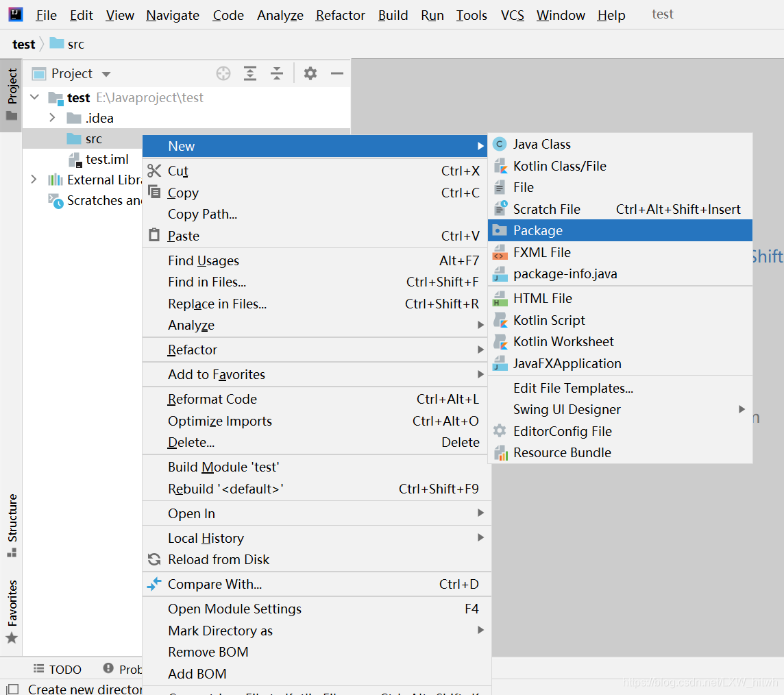This screenshot has width=784, height=695.
Task: Select Delete... entry
Action: (316, 443)
